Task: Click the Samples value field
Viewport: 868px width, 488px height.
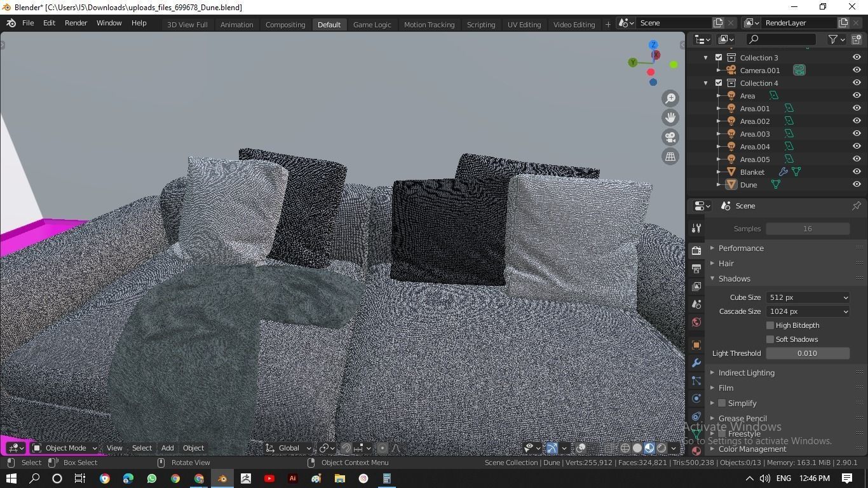Action: [x=808, y=229]
